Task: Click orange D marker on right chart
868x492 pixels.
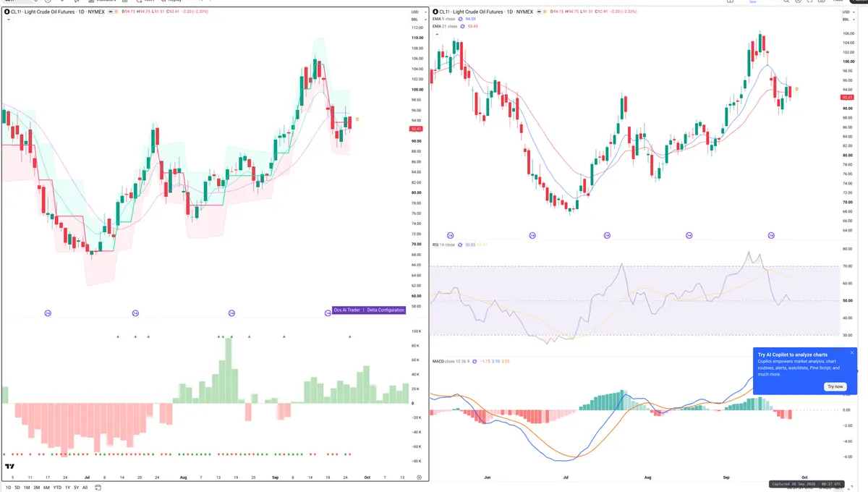Action: point(796,88)
